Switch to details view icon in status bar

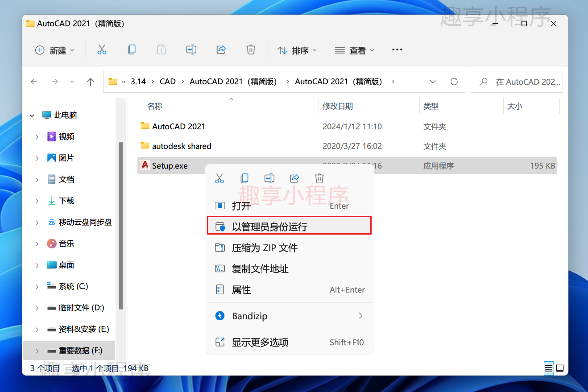coord(549,368)
